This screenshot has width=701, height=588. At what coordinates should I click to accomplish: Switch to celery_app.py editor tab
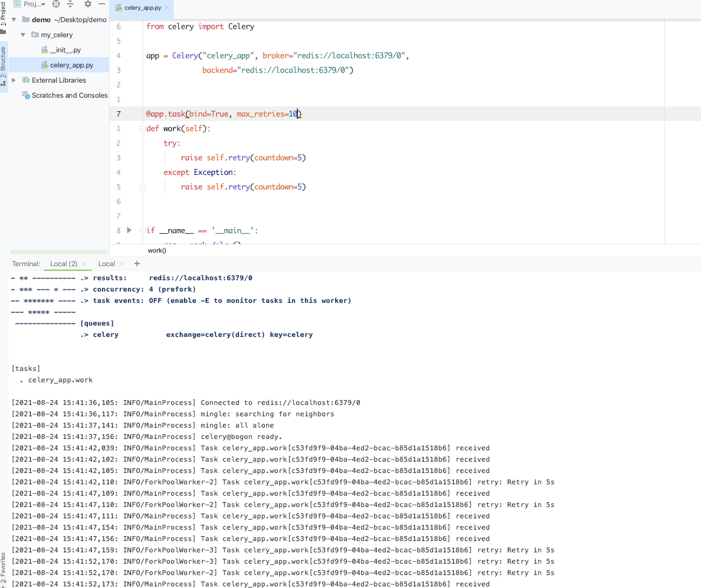click(142, 8)
